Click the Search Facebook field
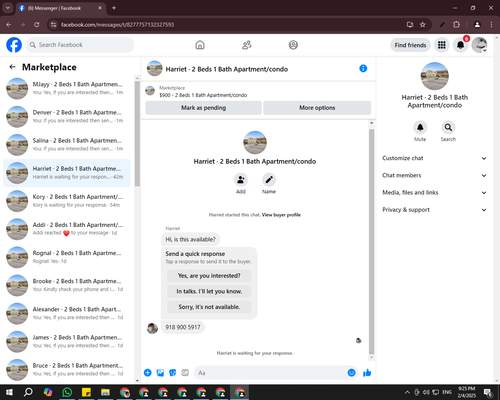Image resolution: width=500 pixels, height=400 pixels. pyautogui.click(x=80, y=45)
